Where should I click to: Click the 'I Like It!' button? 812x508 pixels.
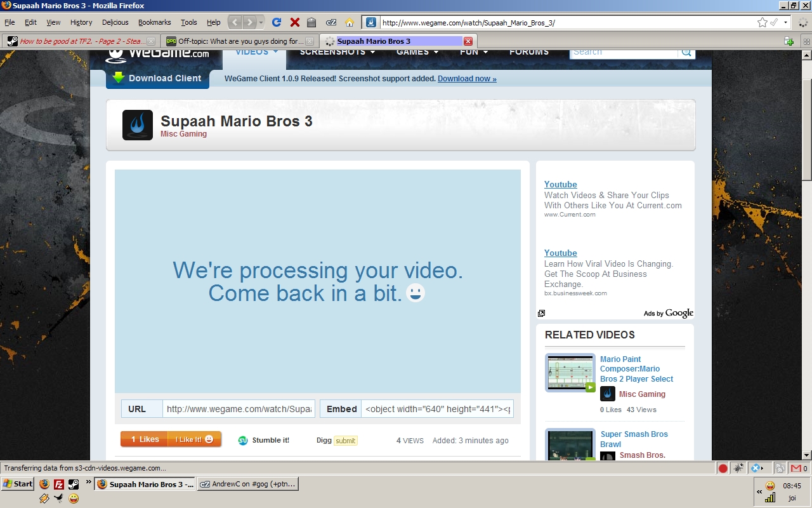tap(195, 439)
